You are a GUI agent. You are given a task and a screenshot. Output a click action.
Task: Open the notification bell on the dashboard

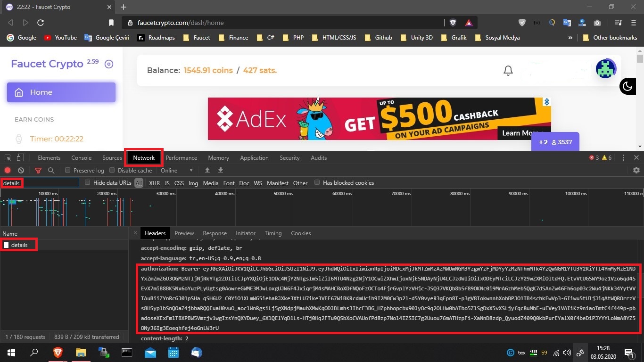click(x=508, y=71)
